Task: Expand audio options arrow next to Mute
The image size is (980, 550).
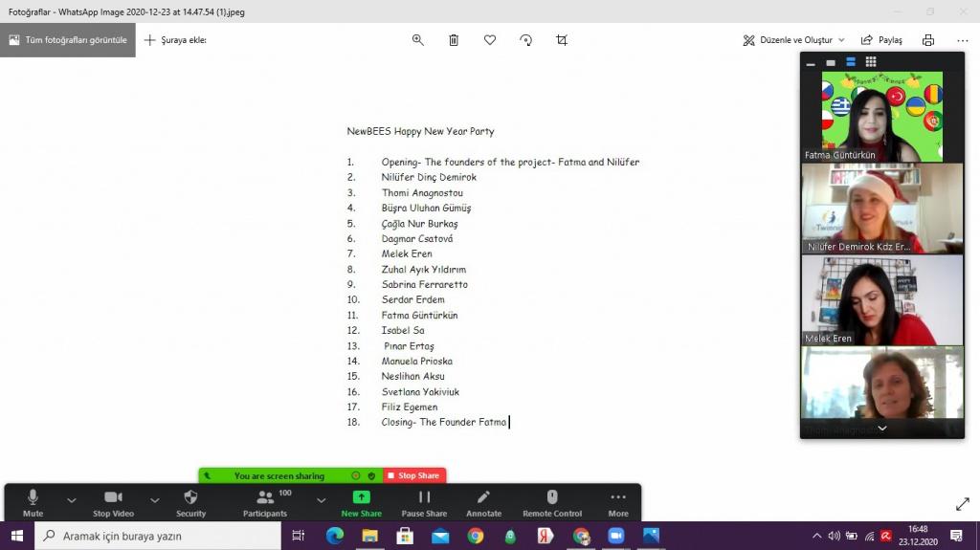Action: 72,499
